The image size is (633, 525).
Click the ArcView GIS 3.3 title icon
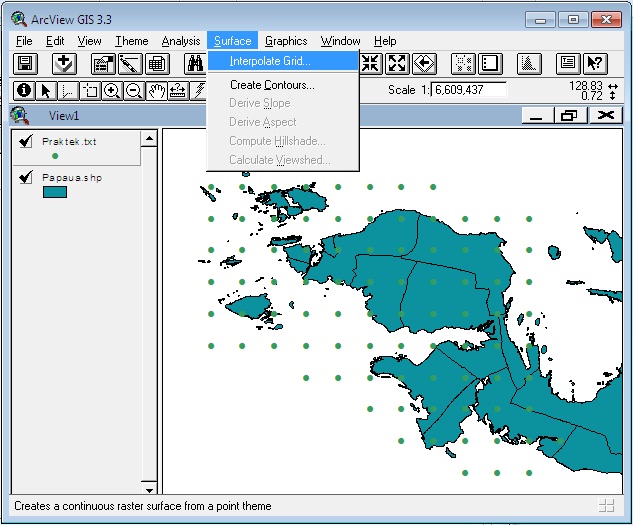click(19, 19)
